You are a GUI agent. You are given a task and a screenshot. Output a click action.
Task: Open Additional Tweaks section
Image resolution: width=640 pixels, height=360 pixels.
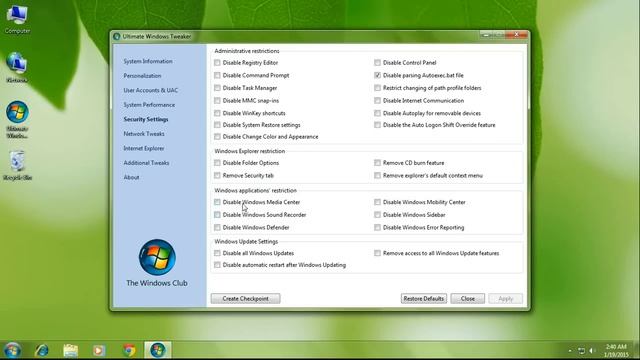[146, 163]
